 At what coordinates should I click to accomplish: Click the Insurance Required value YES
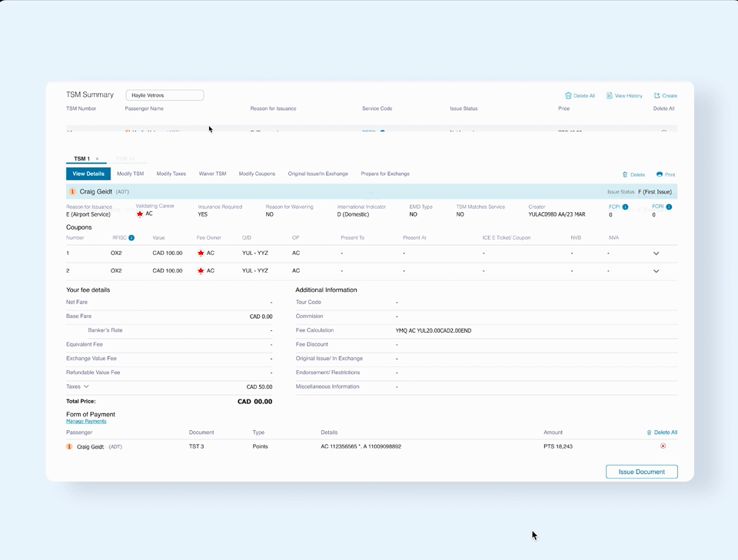[x=202, y=214]
